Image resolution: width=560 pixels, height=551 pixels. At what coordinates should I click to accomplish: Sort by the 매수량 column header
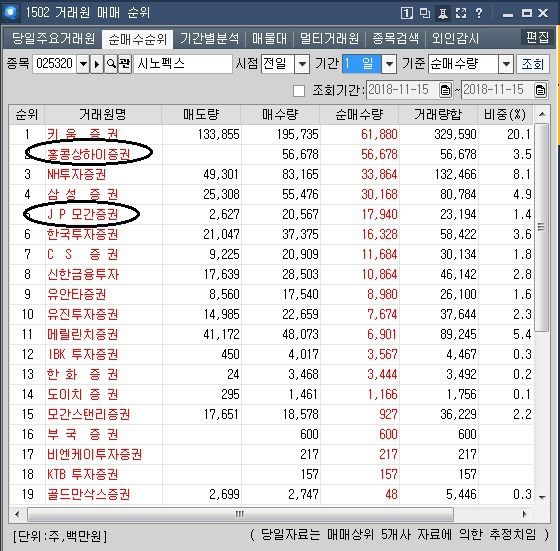point(280,115)
